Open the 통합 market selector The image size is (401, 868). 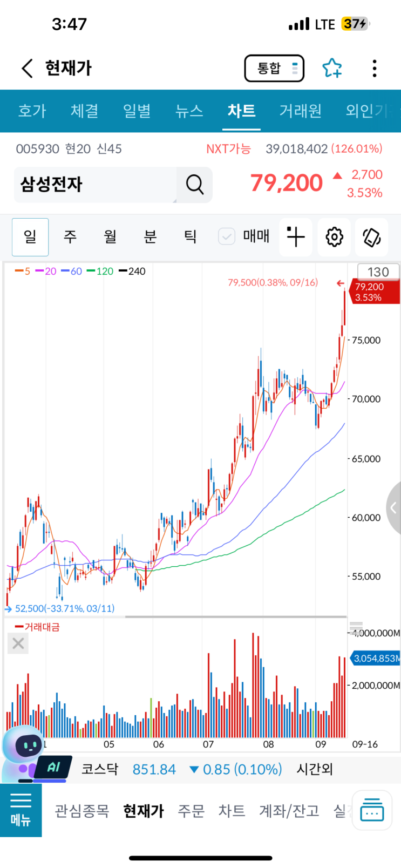[x=274, y=69]
